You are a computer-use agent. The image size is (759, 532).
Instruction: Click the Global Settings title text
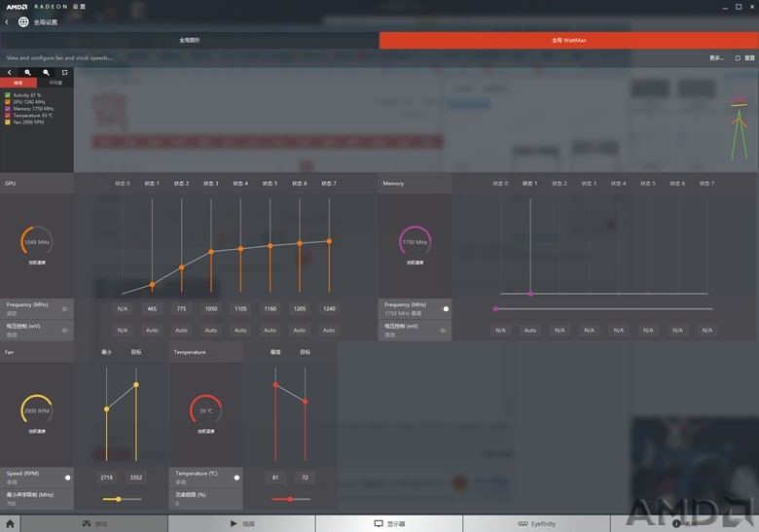tap(46, 22)
